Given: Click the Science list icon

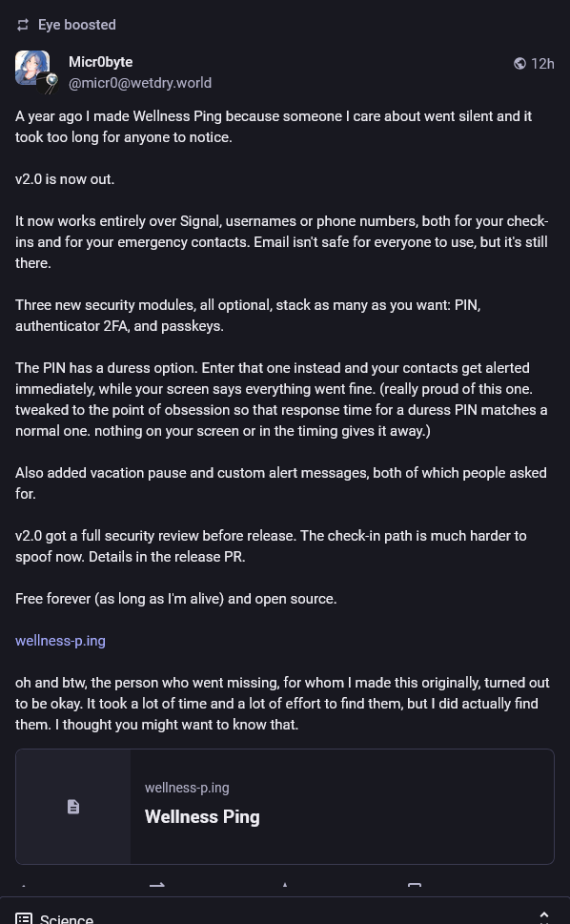Looking at the screenshot, I should point(24,918).
